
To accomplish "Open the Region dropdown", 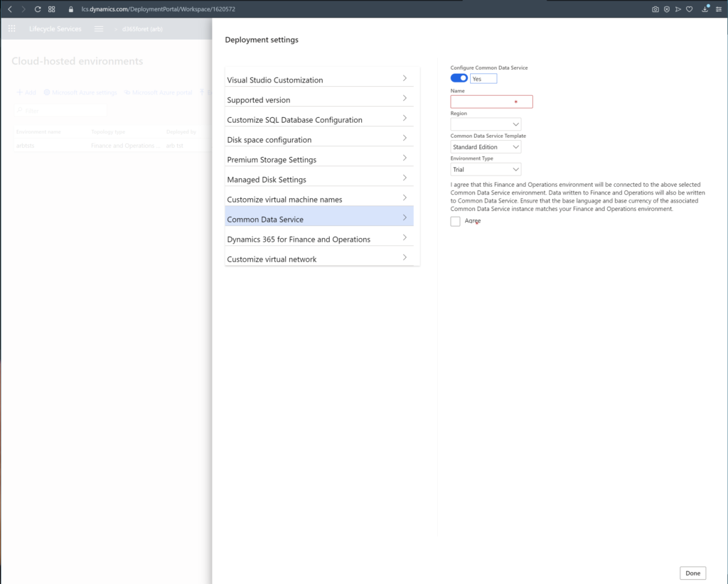I will (486, 124).
